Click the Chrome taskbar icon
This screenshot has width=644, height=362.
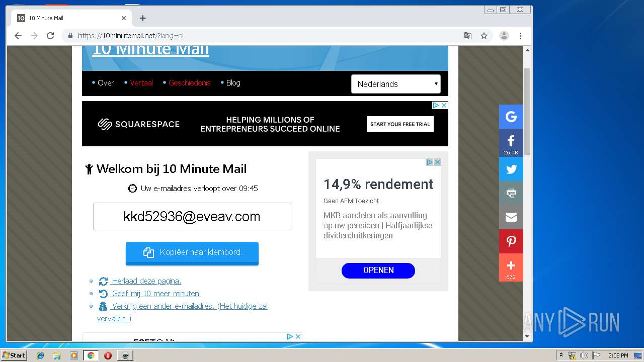pos(91,355)
